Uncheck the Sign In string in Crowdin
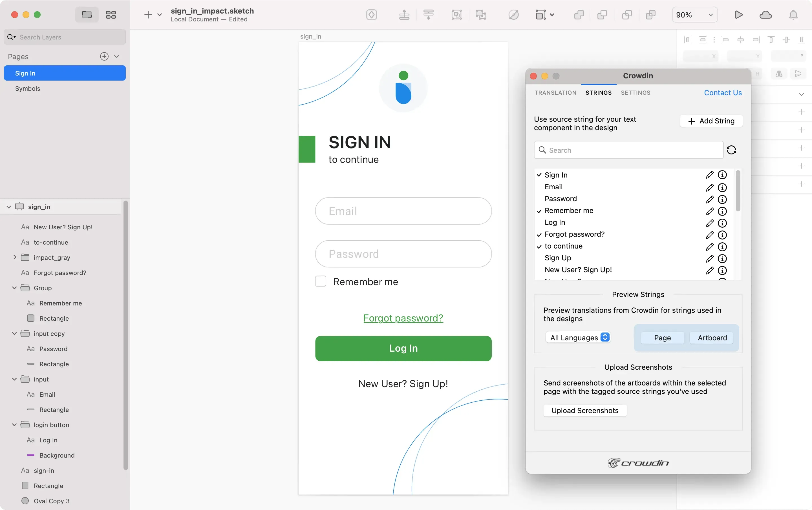 (540, 175)
